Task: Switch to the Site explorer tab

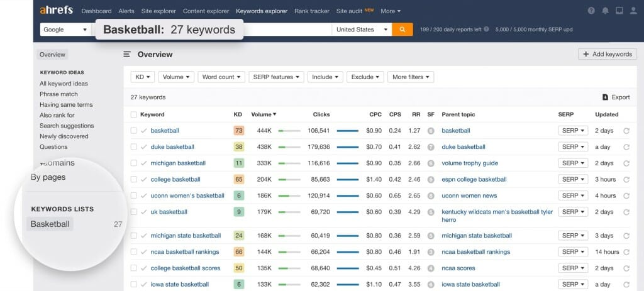Action: pos(158,11)
